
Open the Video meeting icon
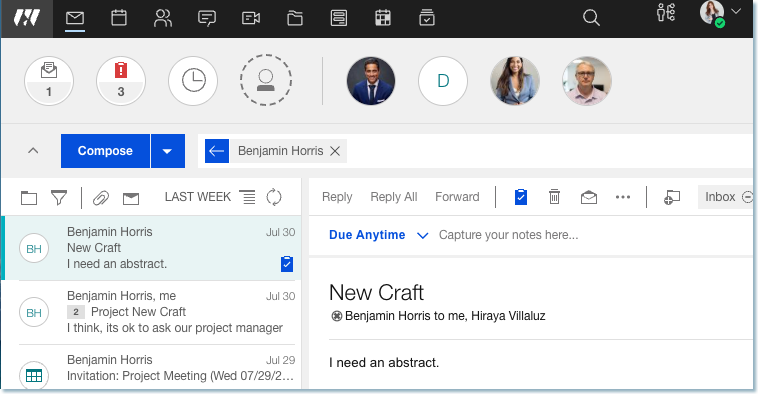tap(250, 18)
